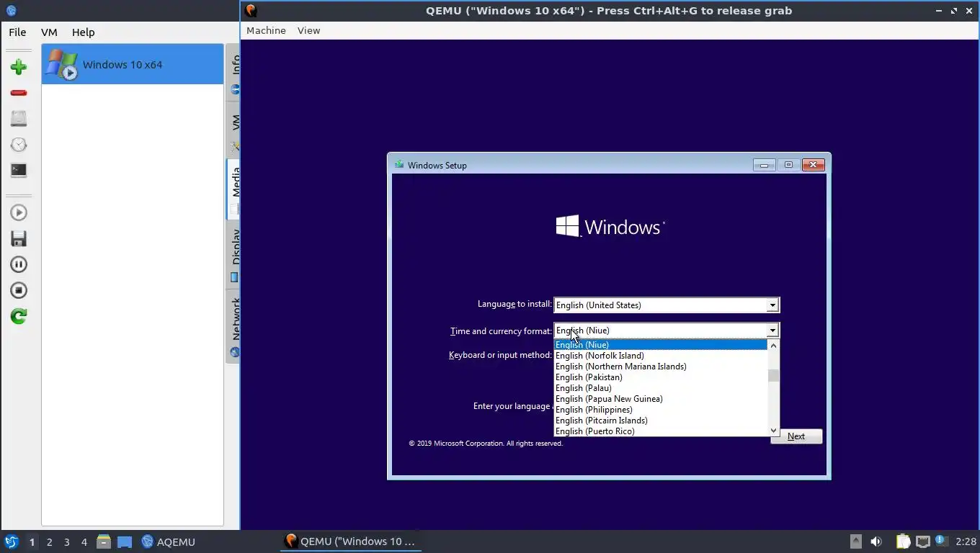Screen dimensions: 980x553
Task: Click the blue notification tray icon
Action: [940, 540]
